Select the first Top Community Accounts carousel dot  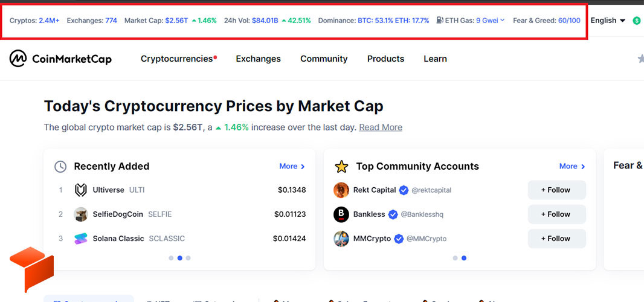point(455,258)
